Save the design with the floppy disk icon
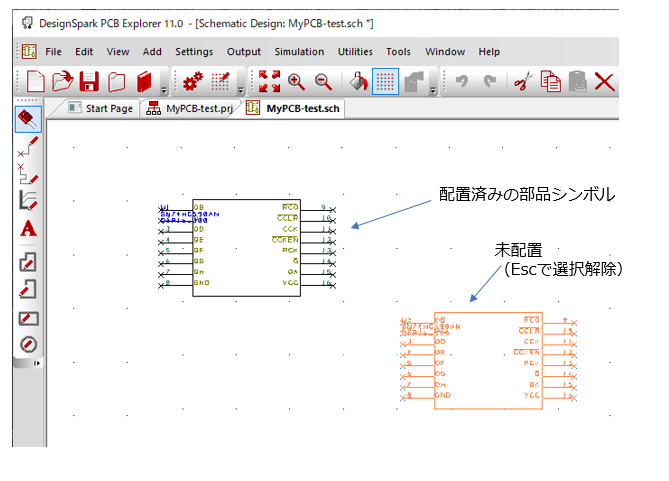Screen dimensions: 669x481 tap(90, 82)
